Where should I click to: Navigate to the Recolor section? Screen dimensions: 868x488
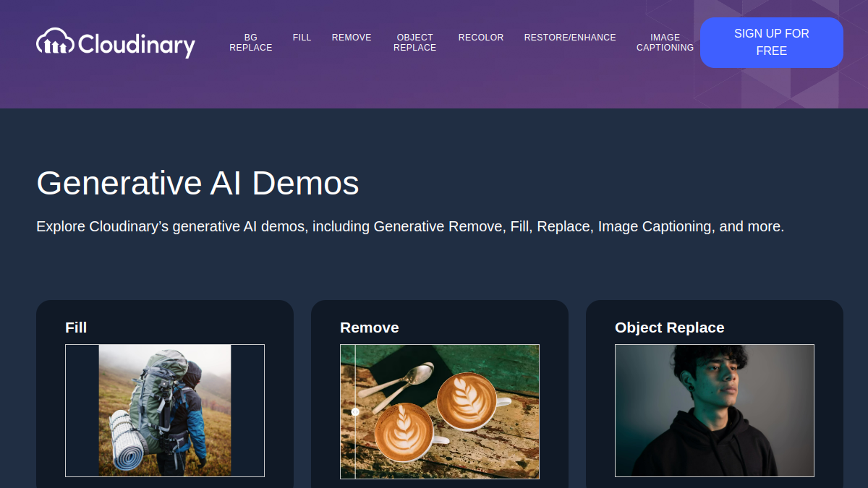pyautogui.click(x=481, y=38)
